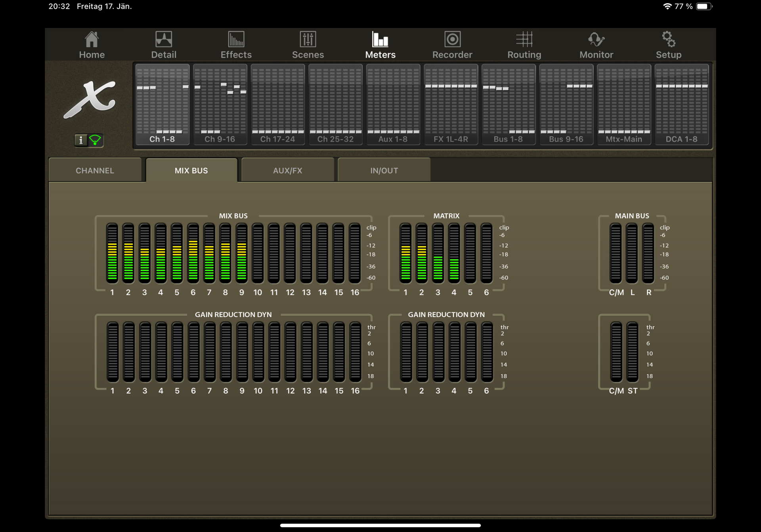Tap the Main Bus L level meter
The width and height of the screenshot is (761, 532).
[x=632, y=253]
